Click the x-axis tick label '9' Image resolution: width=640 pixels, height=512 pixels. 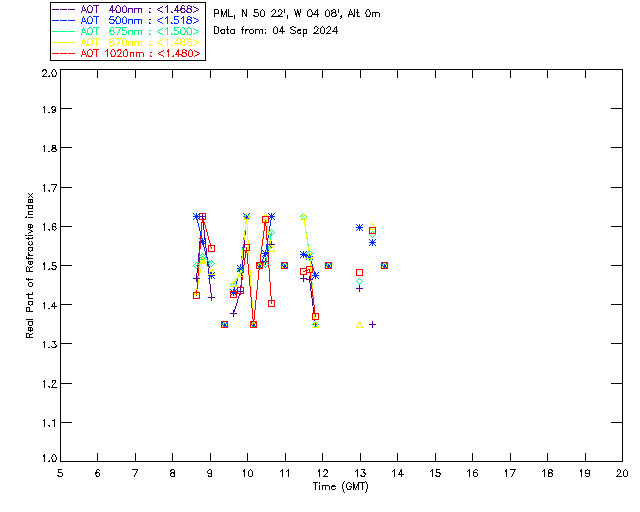[210, 473]
